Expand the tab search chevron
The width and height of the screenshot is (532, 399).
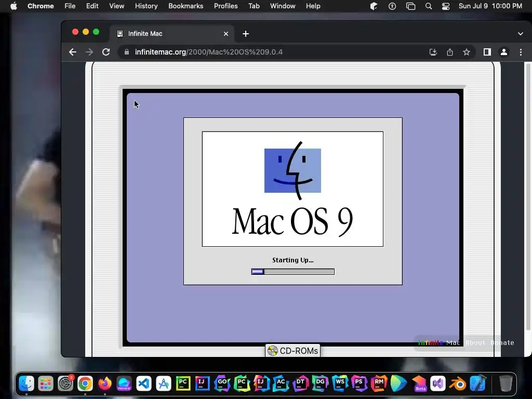(x=521, y=34)
